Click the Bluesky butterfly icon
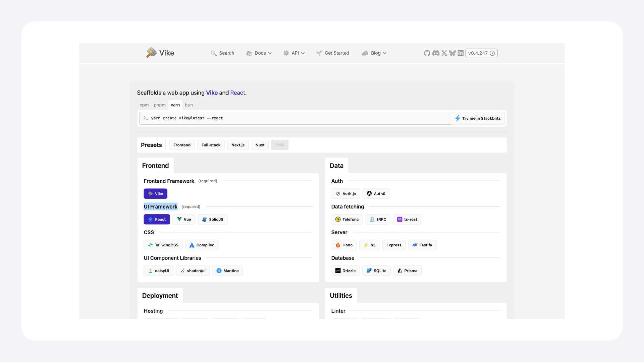Viewport: 644px width, 362px height. pos(452,53)
